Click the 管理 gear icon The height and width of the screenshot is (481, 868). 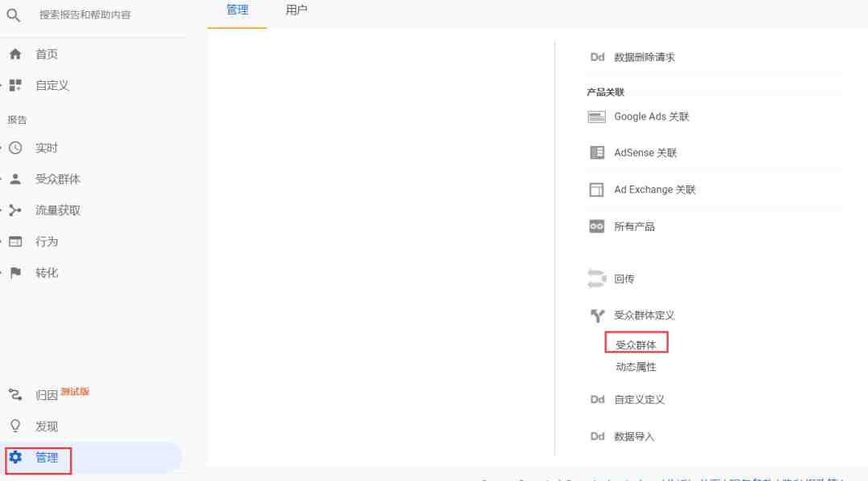point(15,457)
